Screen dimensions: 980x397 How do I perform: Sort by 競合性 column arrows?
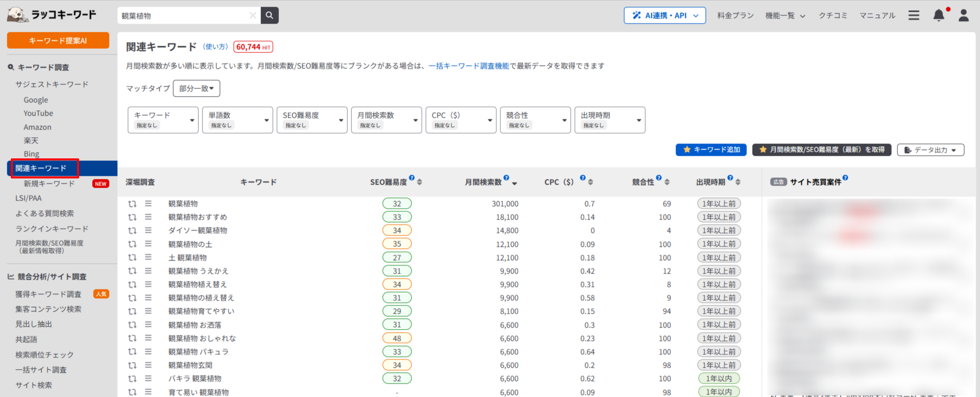[667, 182]
